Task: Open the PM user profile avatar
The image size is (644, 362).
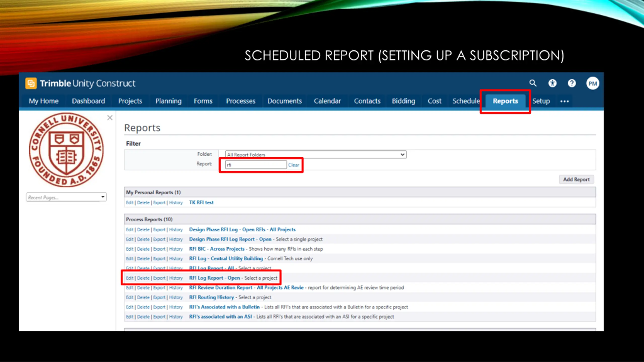Action: (592, 83)
